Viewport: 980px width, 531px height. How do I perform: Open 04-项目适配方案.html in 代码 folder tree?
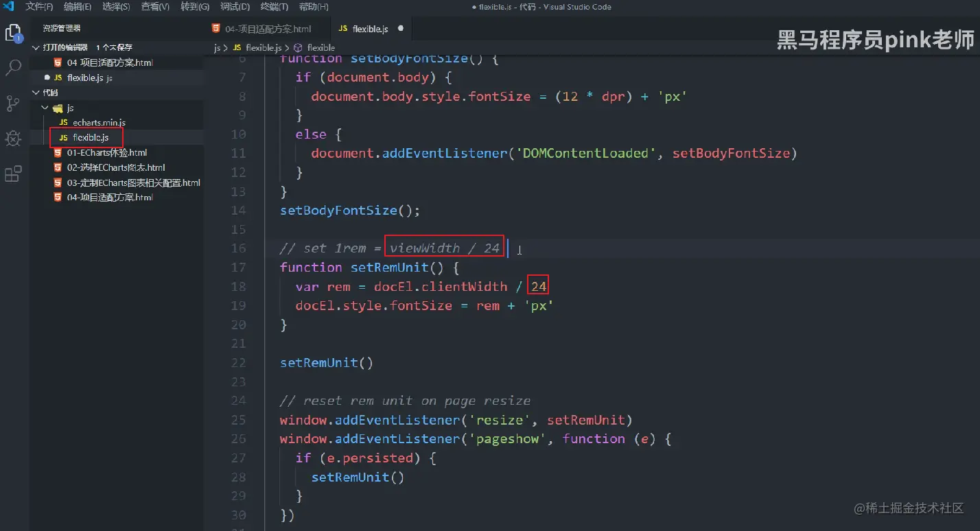coord(110,198)
